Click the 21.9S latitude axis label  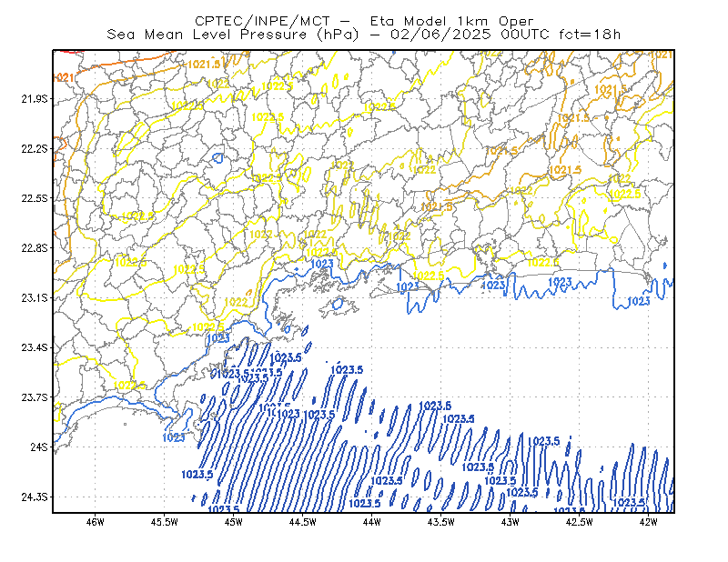tap(34, 98)
